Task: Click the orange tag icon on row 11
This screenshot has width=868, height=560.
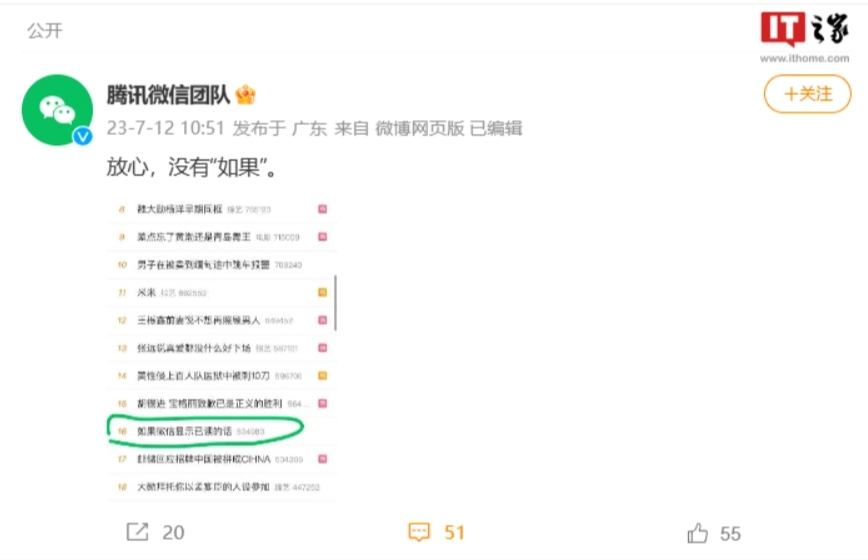Action: click(x=322, y=292)
